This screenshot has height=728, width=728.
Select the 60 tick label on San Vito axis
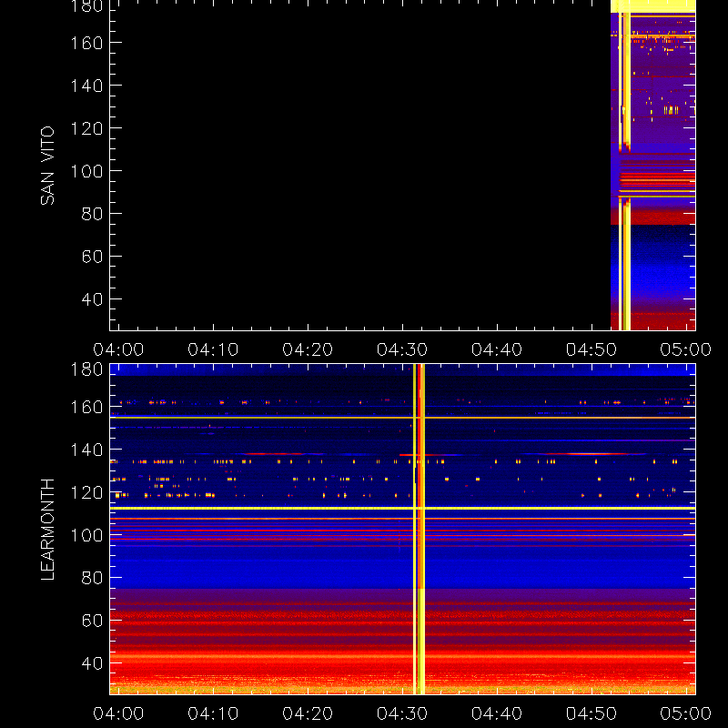[92, 257]
